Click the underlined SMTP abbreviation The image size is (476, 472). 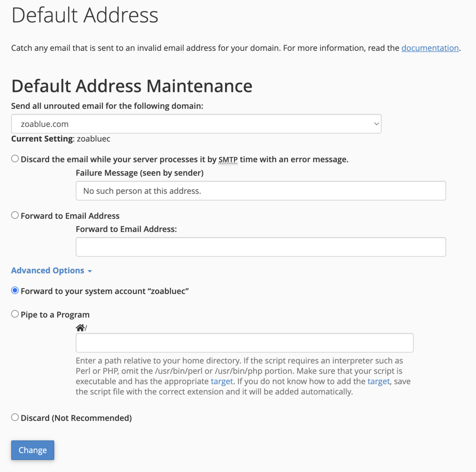pos(228,160)
